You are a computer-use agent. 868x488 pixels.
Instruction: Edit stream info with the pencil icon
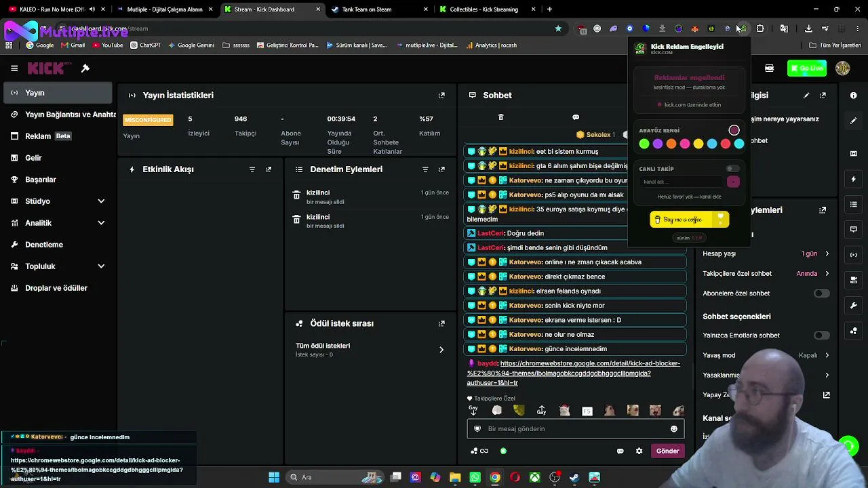806,96
